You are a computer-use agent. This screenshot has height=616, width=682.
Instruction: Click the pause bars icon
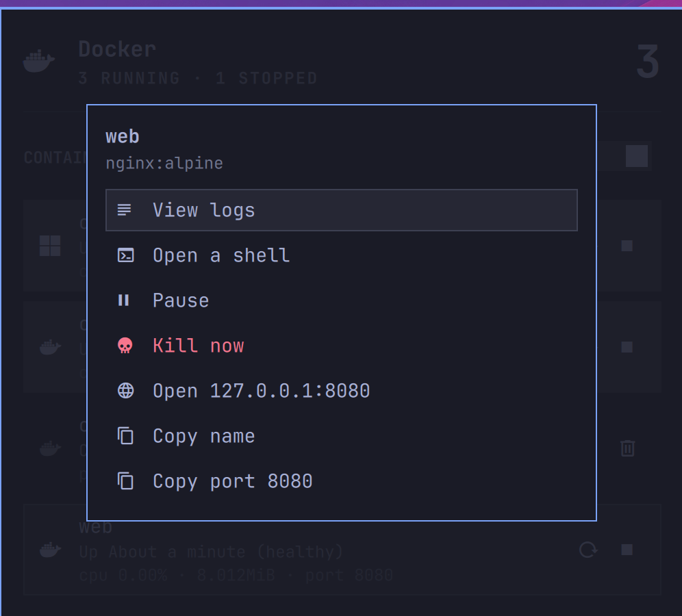pyautogui.click(x=124, y=300)
